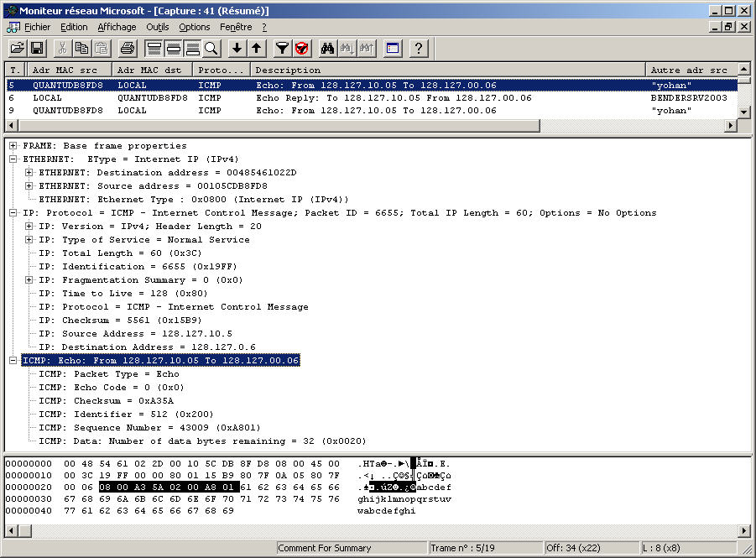The image size is (756, 558).
Task: Click the 'Adr MAC src' column header
Action: point(70,70)
